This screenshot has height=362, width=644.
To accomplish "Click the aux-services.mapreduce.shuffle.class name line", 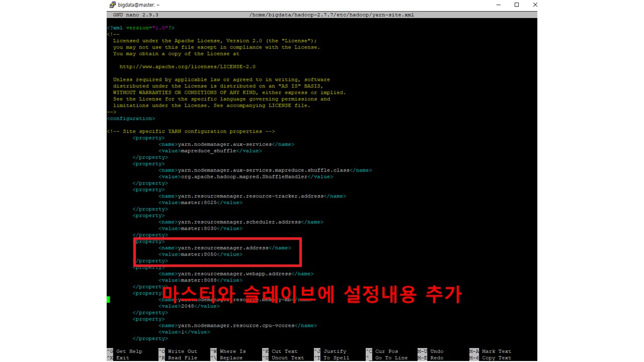I will pyautogui.click(x=265, y=170).
